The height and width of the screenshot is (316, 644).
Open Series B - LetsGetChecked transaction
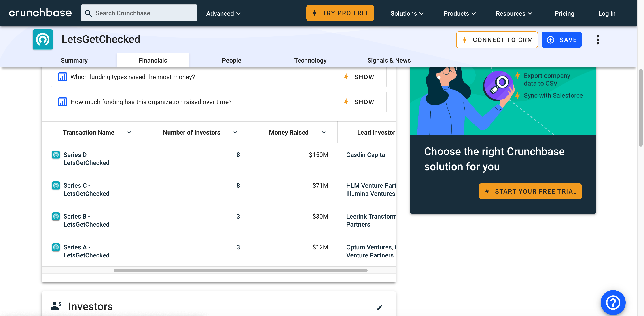tap(86, 220)
